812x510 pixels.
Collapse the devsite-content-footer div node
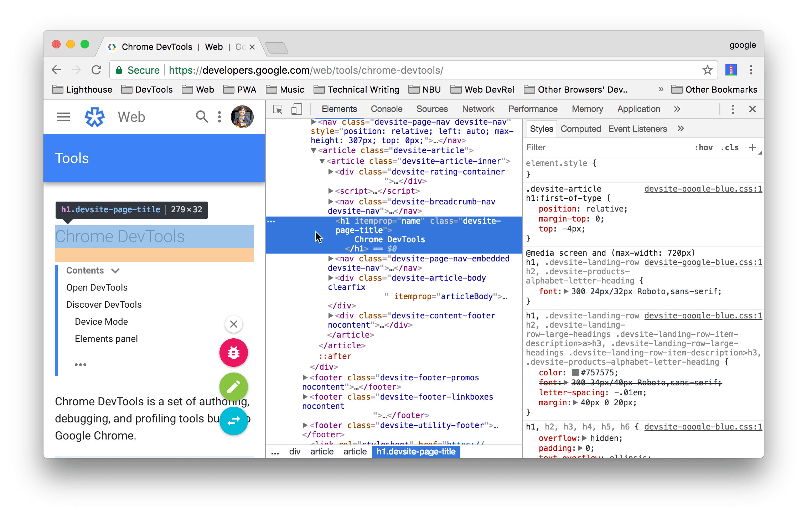coord(330,315)
